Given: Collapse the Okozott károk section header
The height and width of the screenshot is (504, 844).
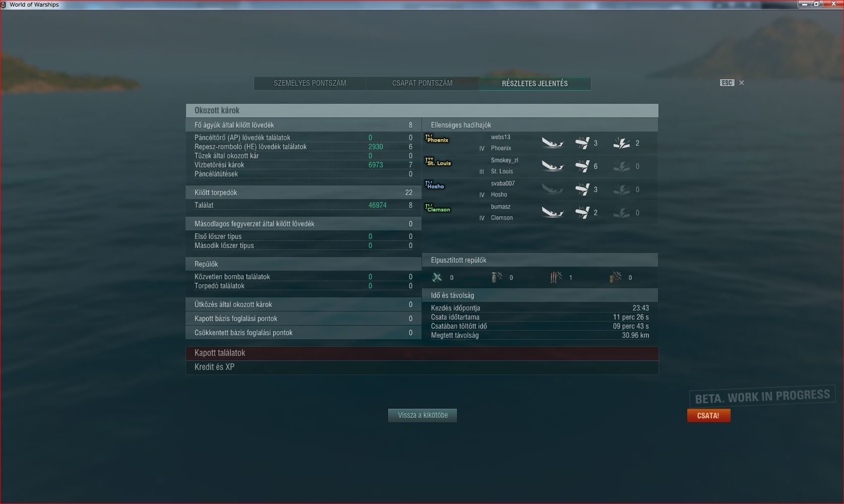Looking at the screenshot, I should click(x=422, y=110).
